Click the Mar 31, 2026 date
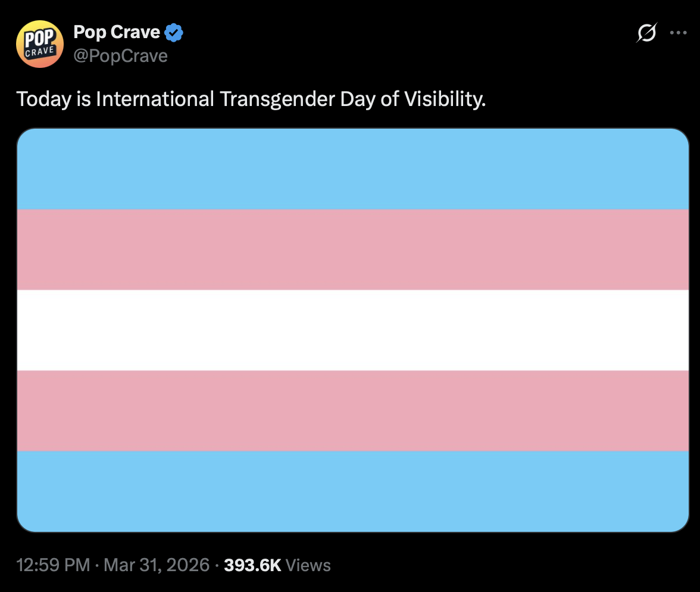 (x=157, y=565)
